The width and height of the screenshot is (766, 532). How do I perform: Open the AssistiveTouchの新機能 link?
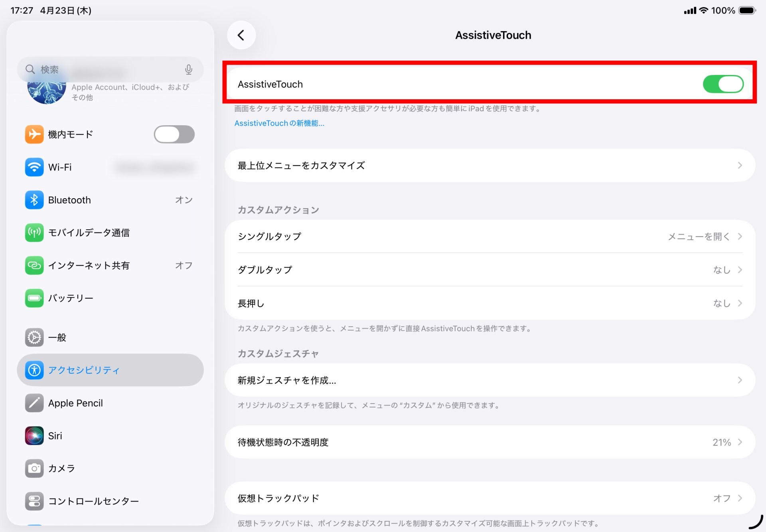279,123
